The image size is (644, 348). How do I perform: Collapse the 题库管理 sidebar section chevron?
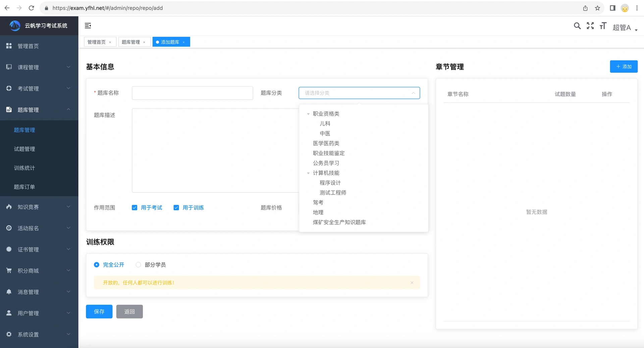[68, 110]
